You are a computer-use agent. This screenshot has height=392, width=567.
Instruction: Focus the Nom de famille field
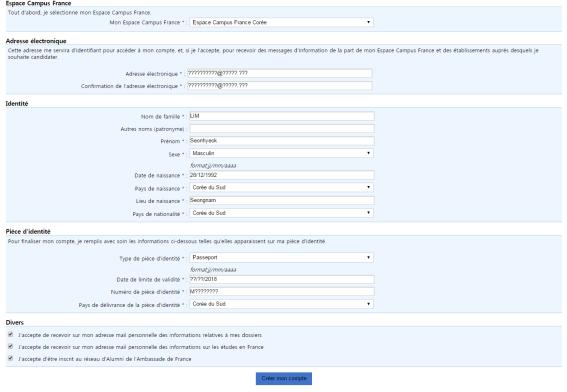(x=282, y=116)
